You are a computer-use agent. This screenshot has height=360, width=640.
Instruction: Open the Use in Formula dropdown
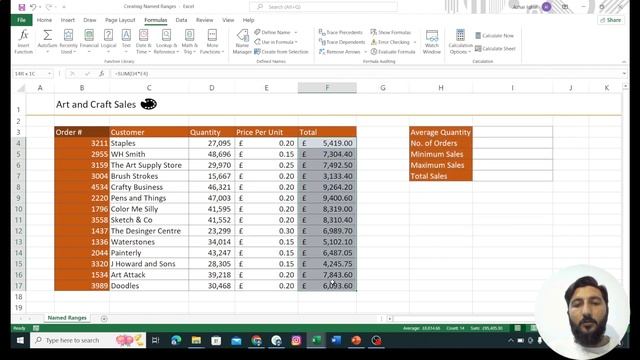pyautogui.click(x=276, y=42)
